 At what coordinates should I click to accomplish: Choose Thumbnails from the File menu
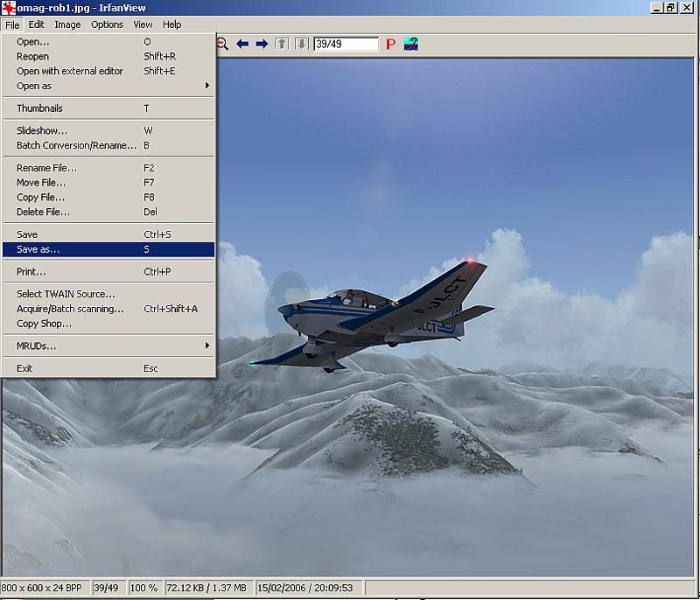[40, 108]
